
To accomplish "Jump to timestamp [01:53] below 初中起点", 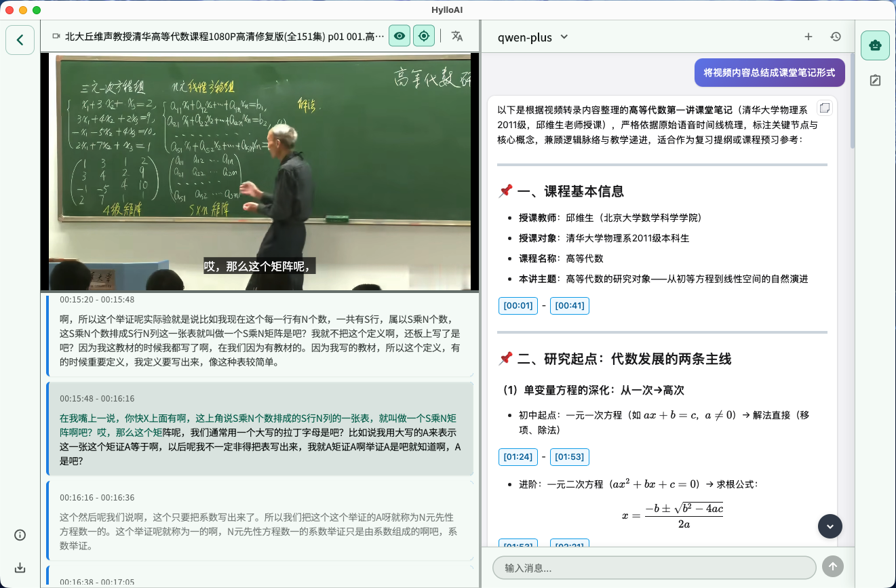I will point(570,457).
